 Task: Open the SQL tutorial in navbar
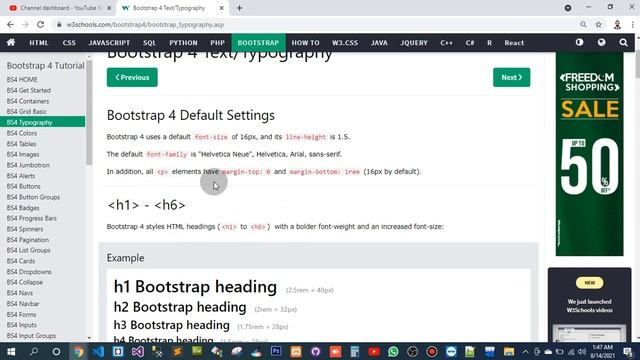[149, 42]
